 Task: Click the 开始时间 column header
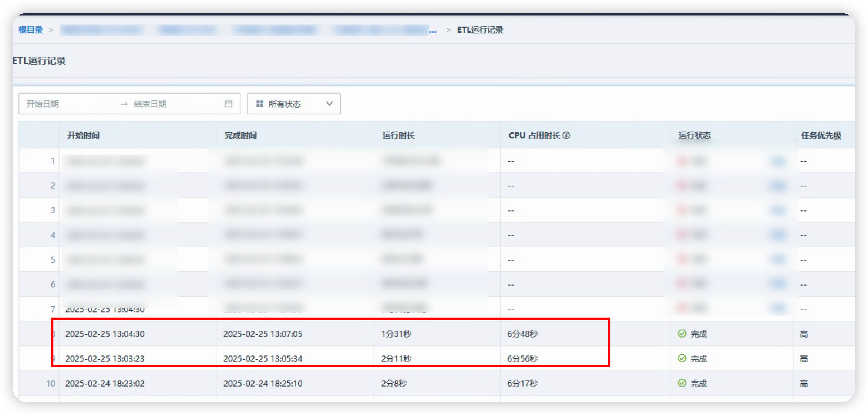pos(83,135)
